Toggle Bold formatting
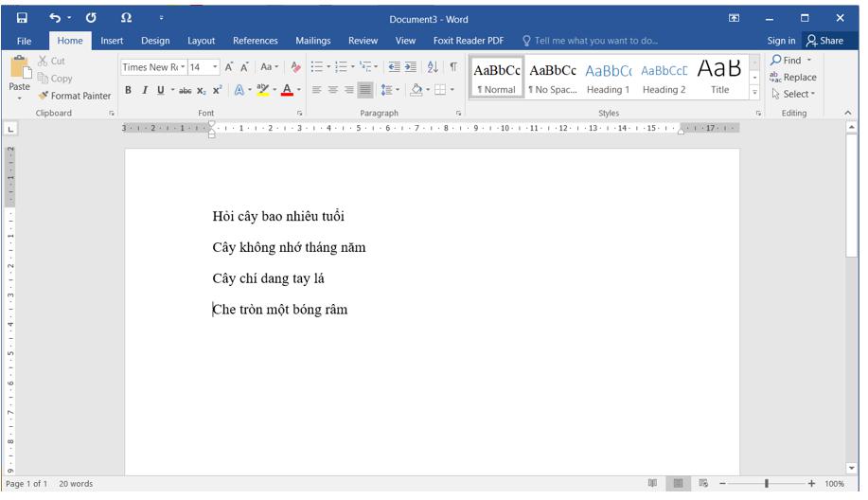868x500 pixels. tap(129, 91)
